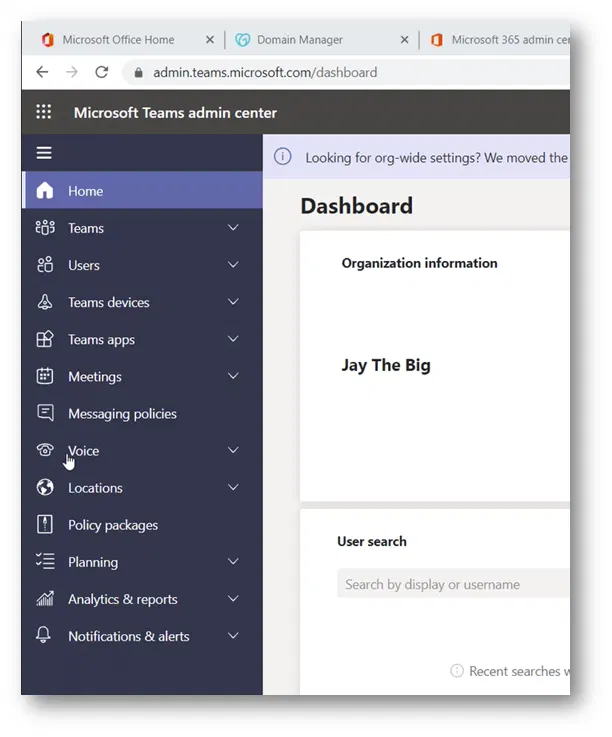Expand the Users section chevron
Image resolution: width=612 pixels, height=737 pixels.
[x=233, y=265]
